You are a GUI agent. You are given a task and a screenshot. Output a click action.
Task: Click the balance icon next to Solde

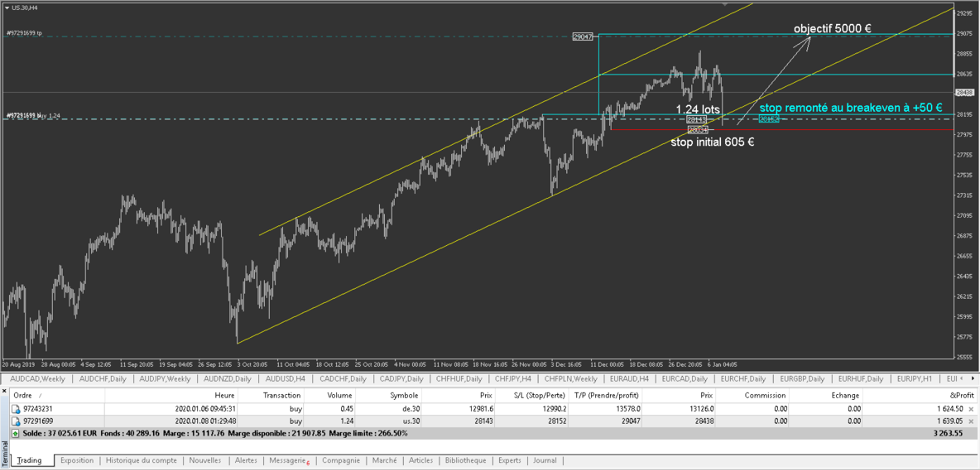coord(15,433)
